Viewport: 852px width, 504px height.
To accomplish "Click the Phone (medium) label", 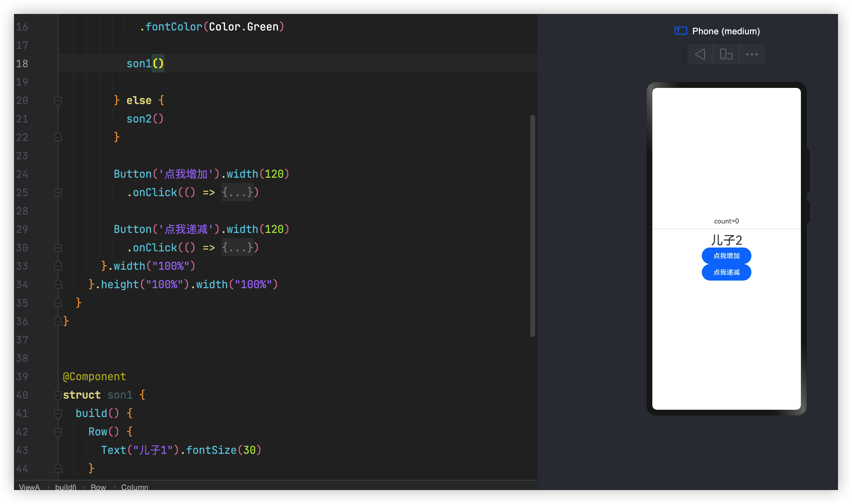I will click(x=726, y=31).
